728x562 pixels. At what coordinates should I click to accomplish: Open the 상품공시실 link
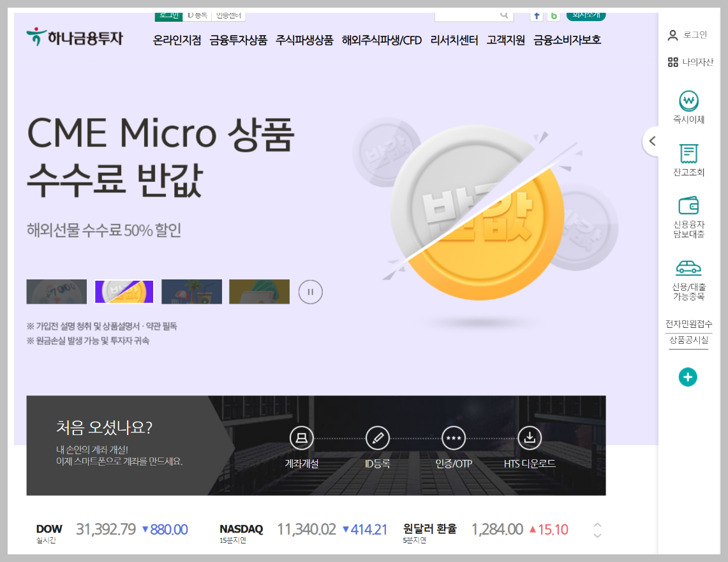click(x=689, y=340)
